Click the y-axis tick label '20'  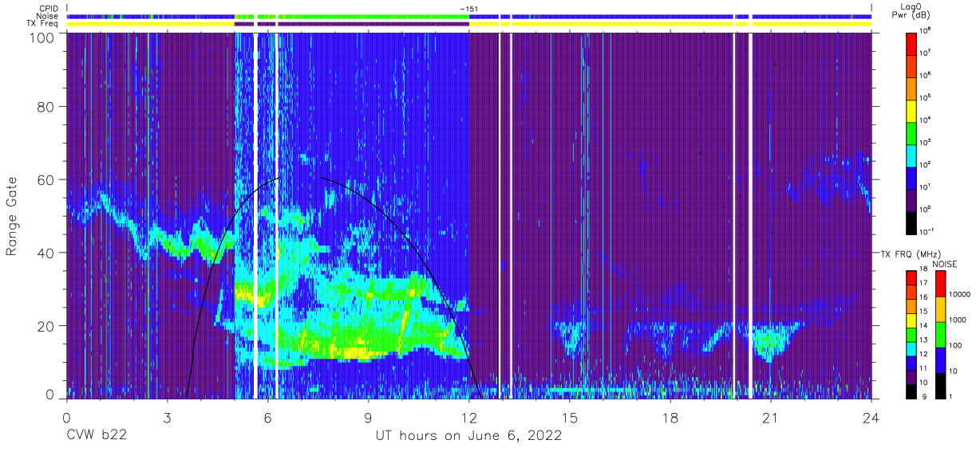45,326
